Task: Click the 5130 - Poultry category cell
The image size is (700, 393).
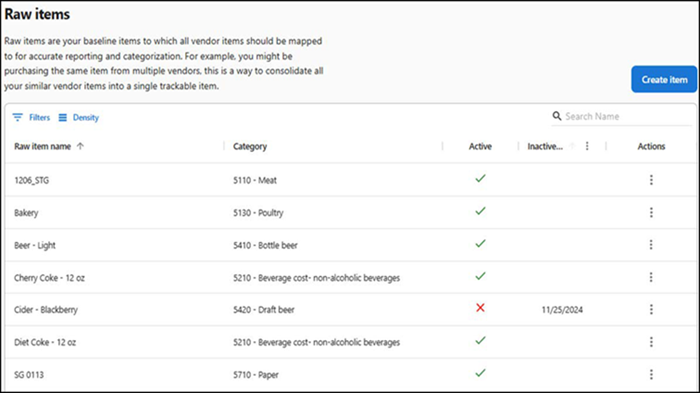Action: pyautogui.click(x=258, y=213)
